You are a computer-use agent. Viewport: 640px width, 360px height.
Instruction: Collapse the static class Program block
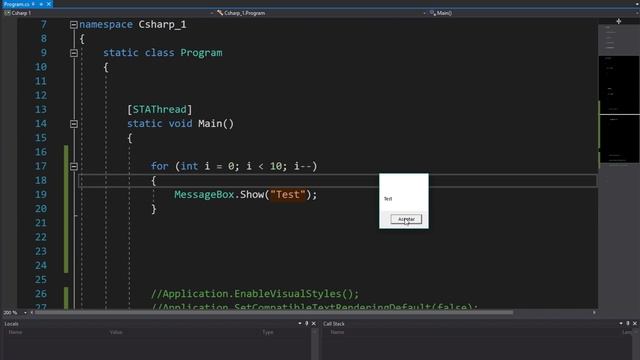click(74, 53)
